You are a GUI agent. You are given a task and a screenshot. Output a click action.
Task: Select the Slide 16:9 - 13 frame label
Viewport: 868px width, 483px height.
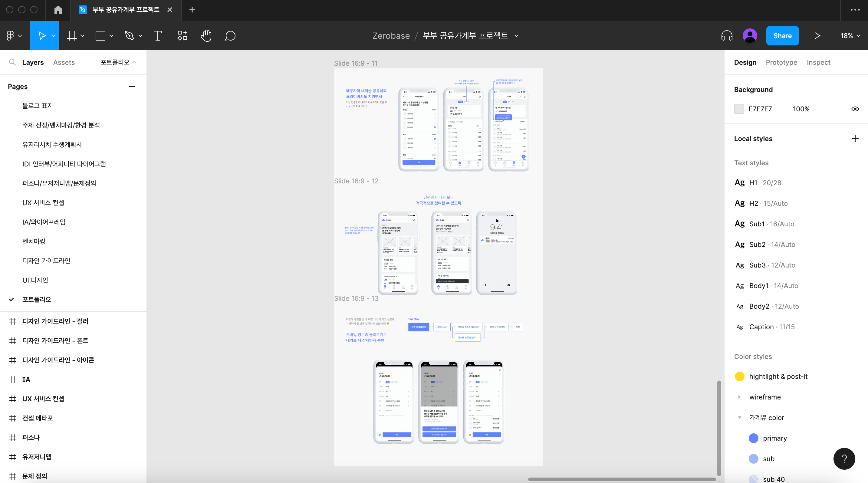[x=356, y=298]
